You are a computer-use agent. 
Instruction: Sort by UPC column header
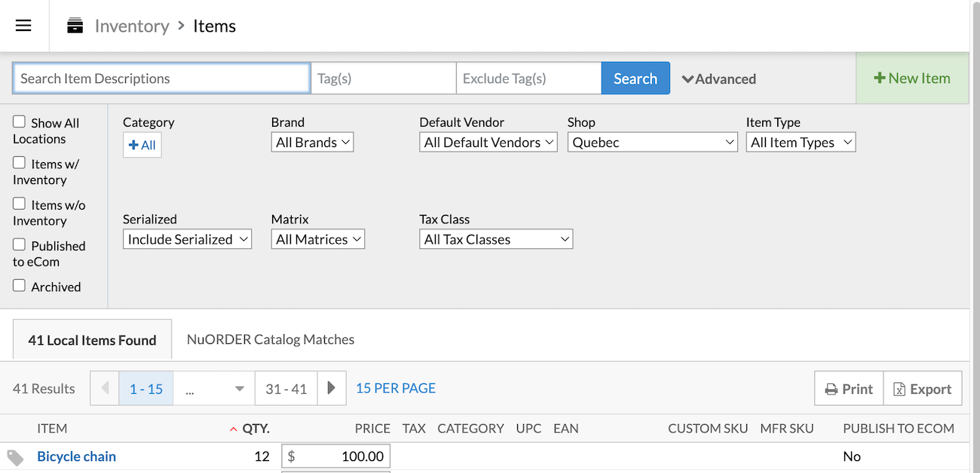(528, 428)
